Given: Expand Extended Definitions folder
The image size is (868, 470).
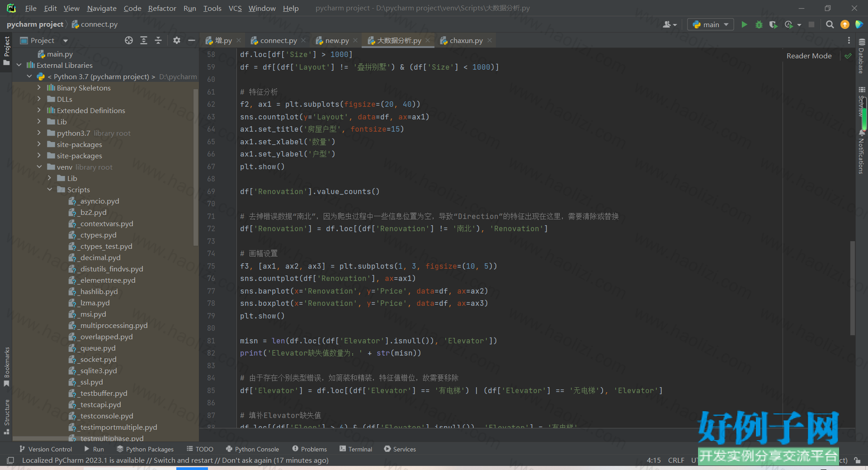Looking at the screenshot, I should click(x=39, y=110).
